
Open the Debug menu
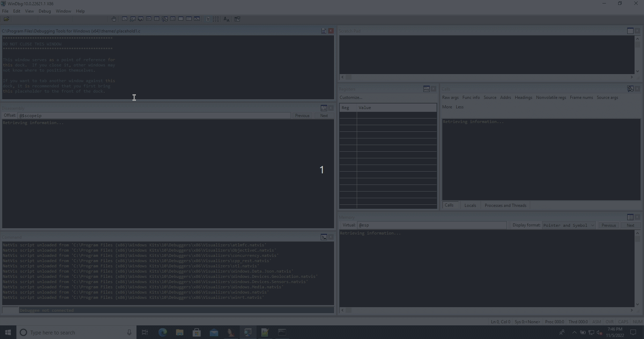tap(45, 11)
